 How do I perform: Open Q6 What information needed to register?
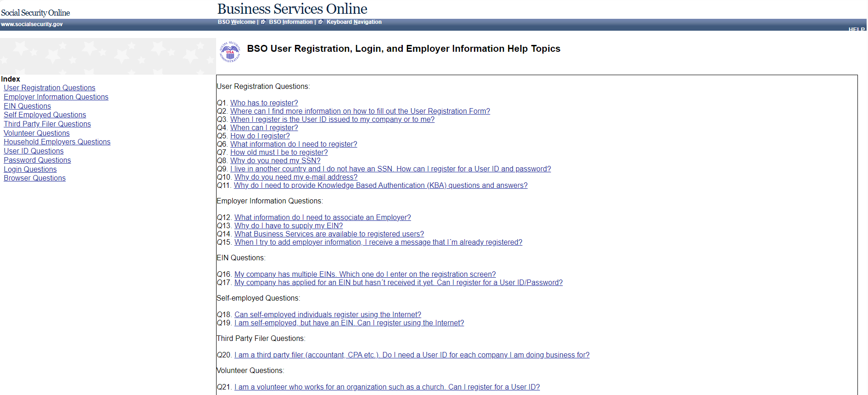[x=294, y=144]
